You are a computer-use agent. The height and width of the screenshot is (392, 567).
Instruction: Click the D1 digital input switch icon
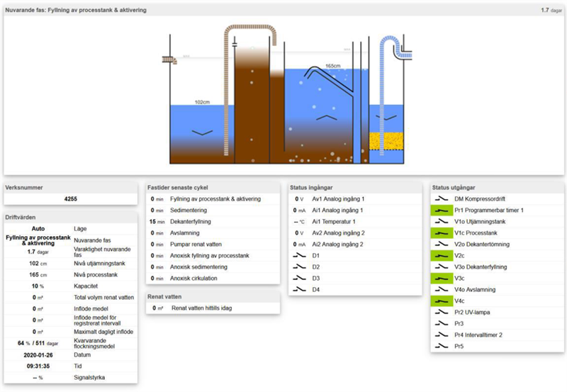pos(298,255)
